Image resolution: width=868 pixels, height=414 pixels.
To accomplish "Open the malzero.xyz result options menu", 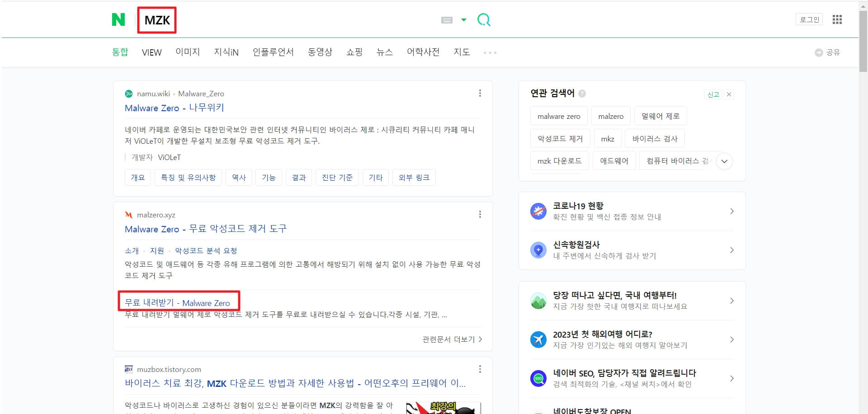I will (x=480, y=214).
